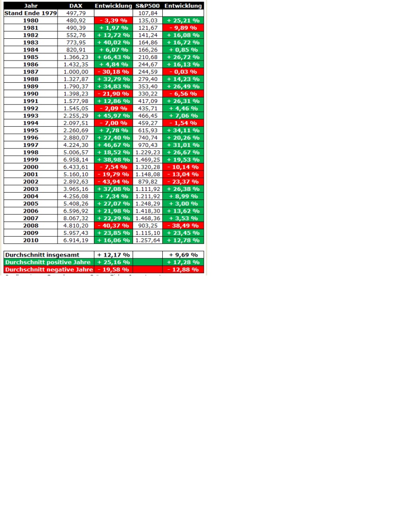The image size is (420, 532).
Task: Select the red cell '- 21,90 %'
Action: (114, 94)
